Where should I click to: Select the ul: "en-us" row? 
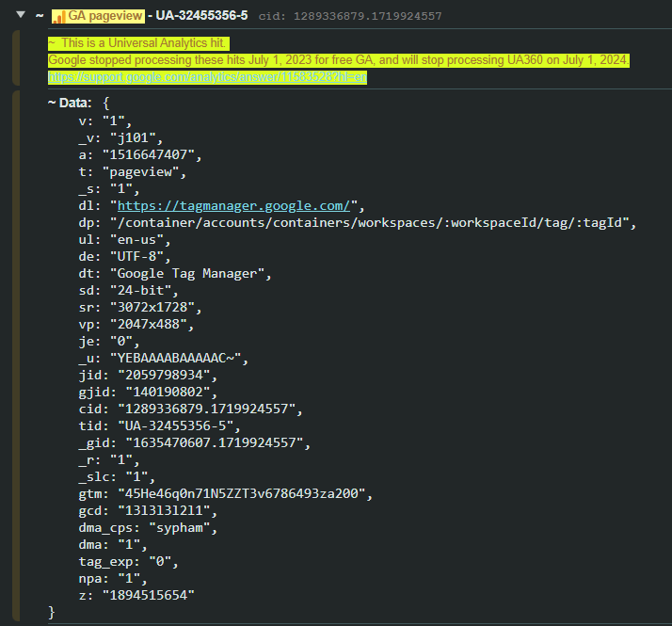click(125, 240)
